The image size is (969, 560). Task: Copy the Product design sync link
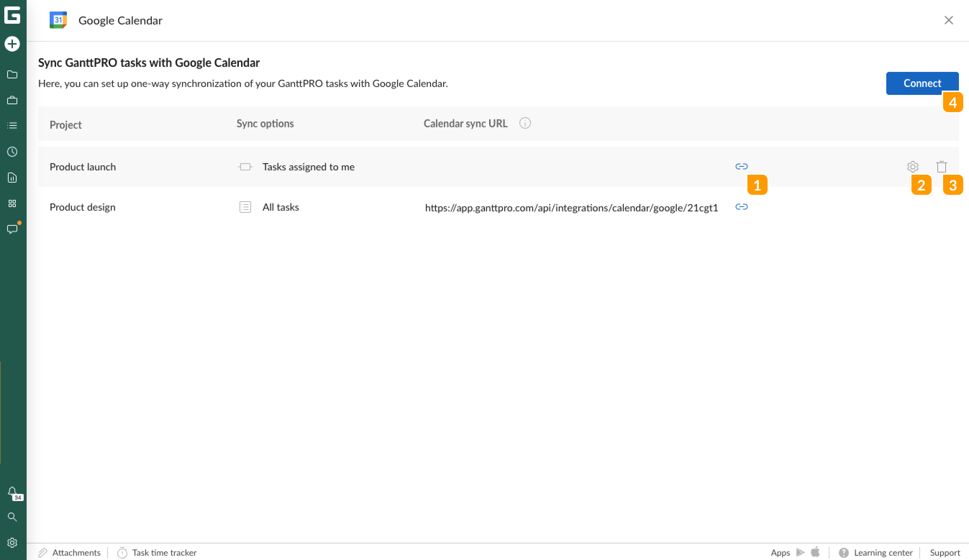(x=742, y=207)
